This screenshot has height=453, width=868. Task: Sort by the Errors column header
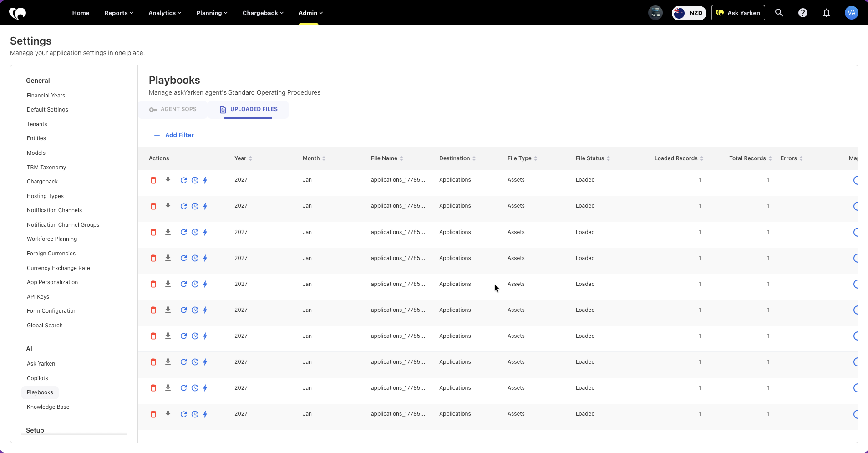tap(792, 158)
